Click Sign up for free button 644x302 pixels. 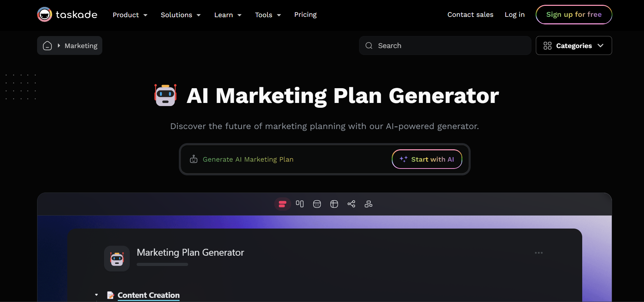(574, 14)
